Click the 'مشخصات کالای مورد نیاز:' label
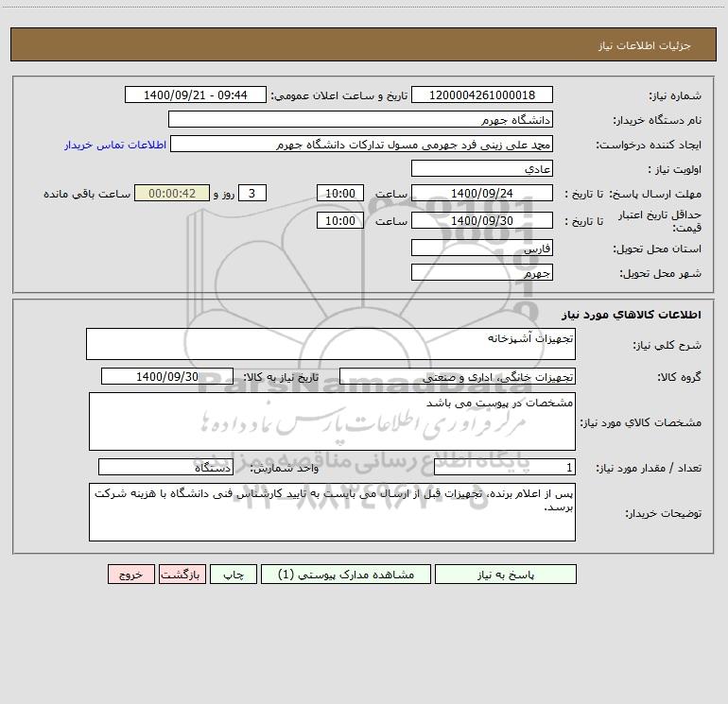Image resolution: width=728 pixels, height=704 pixels. (x=641, y=422)
